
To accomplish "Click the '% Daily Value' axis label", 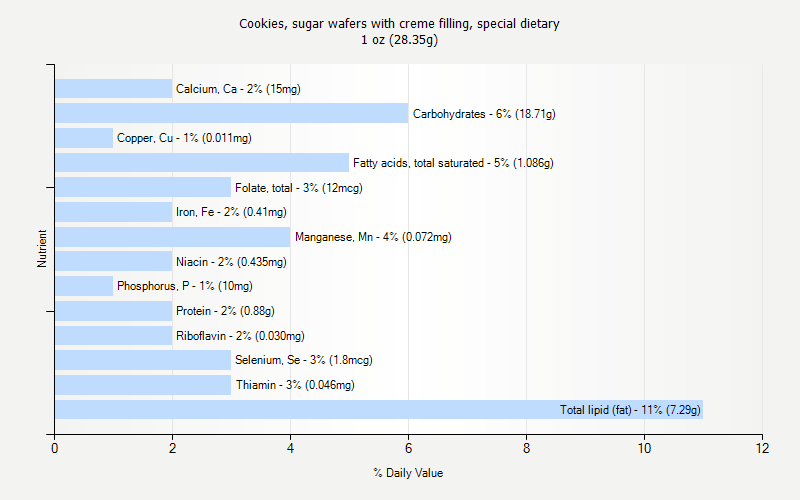I will [408, 473].
